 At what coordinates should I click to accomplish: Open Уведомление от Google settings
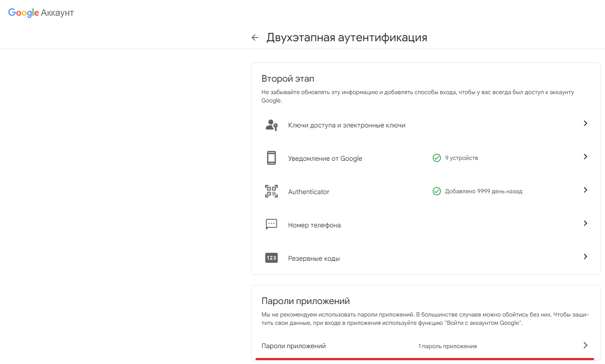point(426,158)
